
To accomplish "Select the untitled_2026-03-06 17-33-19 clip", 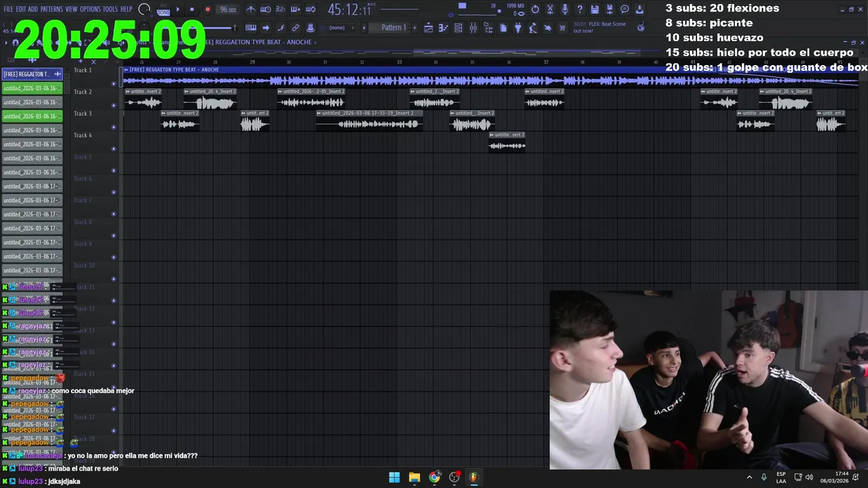I will coord(370,121).
